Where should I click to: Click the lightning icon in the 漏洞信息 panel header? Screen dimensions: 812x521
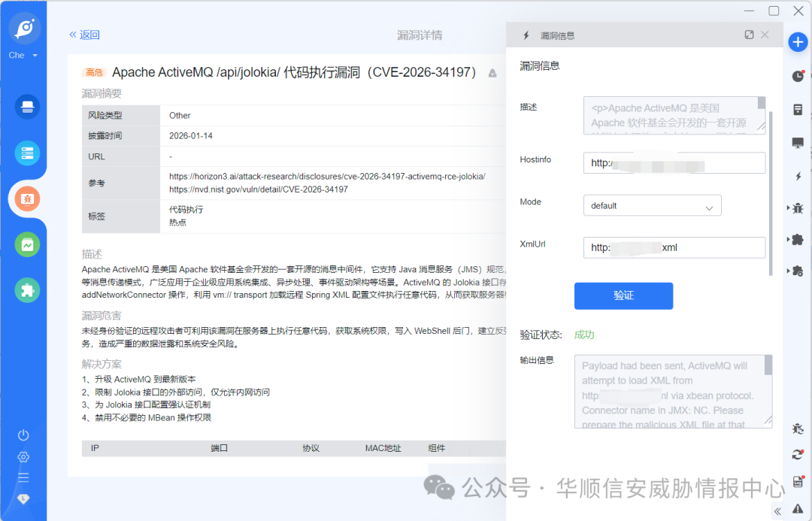[x=526, y=35]
